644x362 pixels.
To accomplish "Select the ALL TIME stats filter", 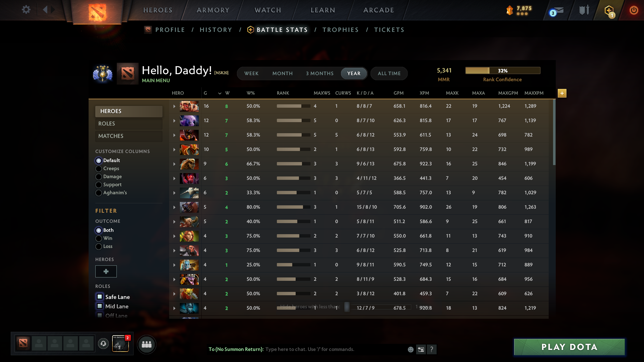I will click(x=389, y=73).
